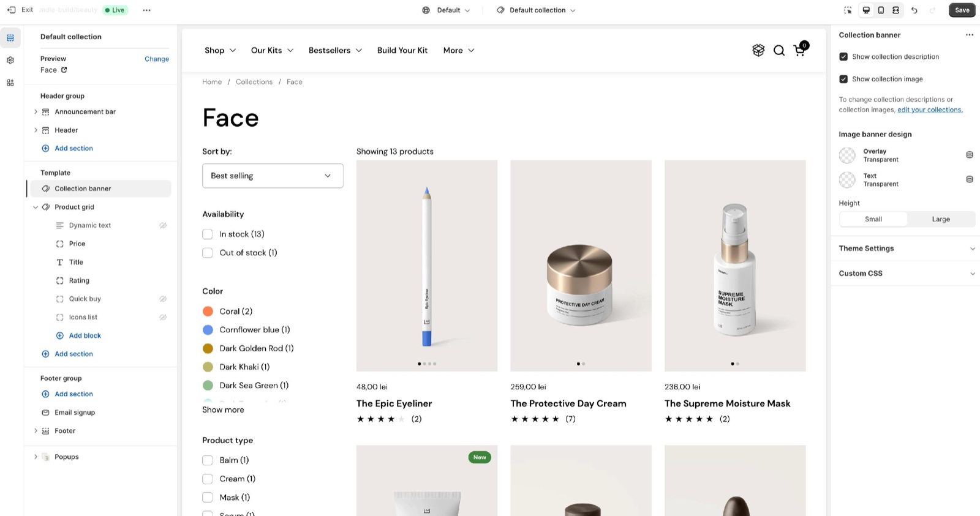Open the App embeds icon in left rail
This screenshot has width=980, height=516.
click(10, 83)
